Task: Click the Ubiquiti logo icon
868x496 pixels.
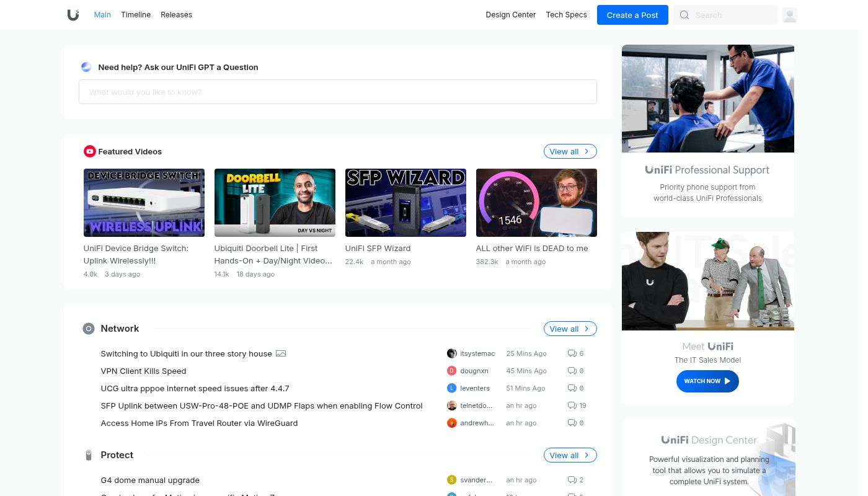Action: pos(73,15)
